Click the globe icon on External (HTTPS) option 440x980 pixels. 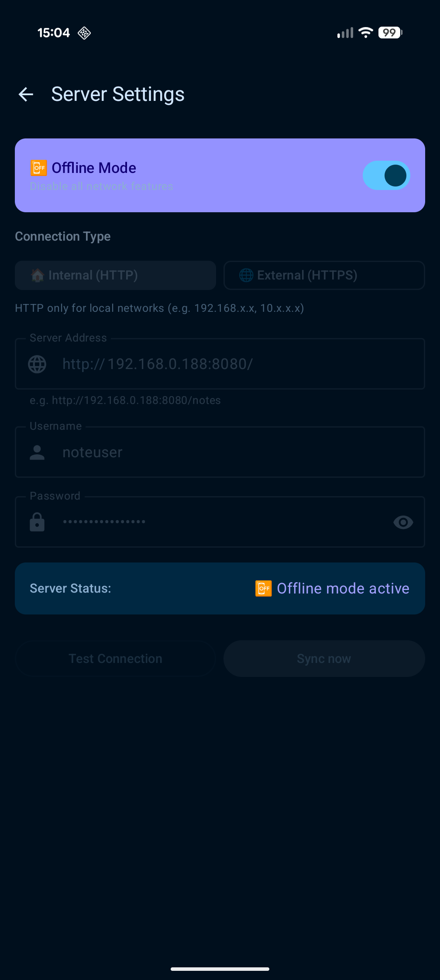pyautogui.click(x=246, y=275)
